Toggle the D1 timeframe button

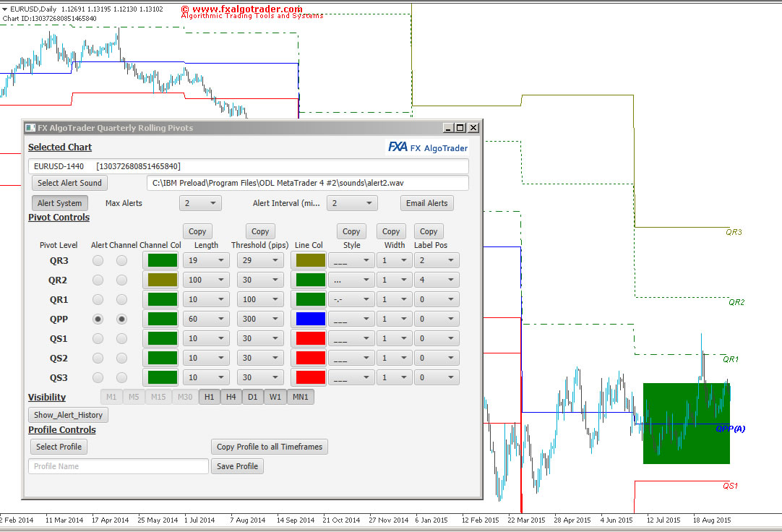[253, 397]
